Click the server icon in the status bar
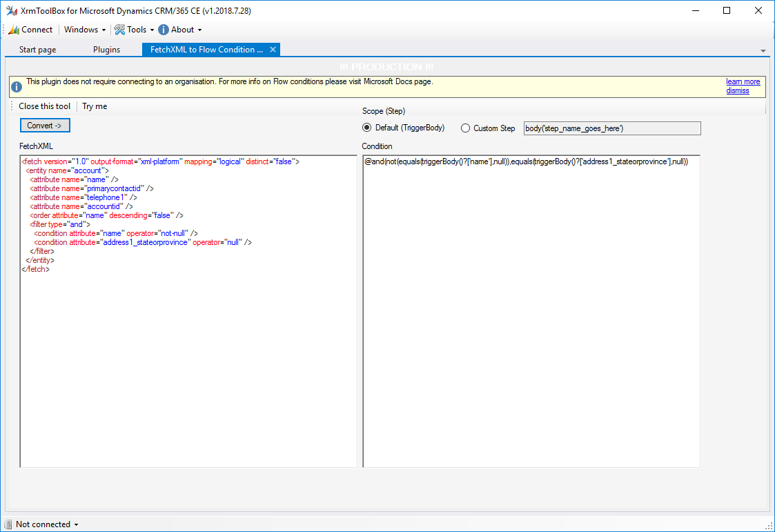 pyautogui.click(x=7, y=524)
